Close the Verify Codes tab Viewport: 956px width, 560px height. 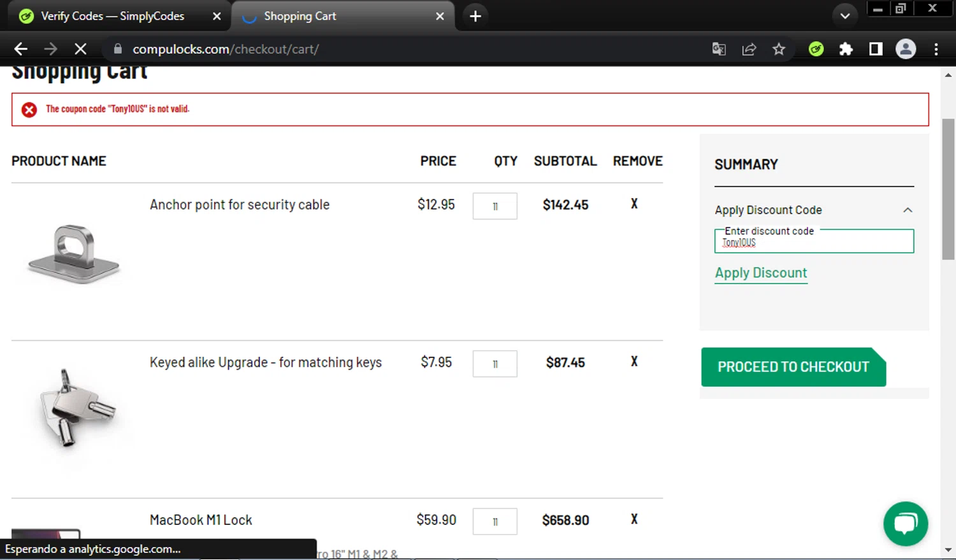[x=217, y=17]
